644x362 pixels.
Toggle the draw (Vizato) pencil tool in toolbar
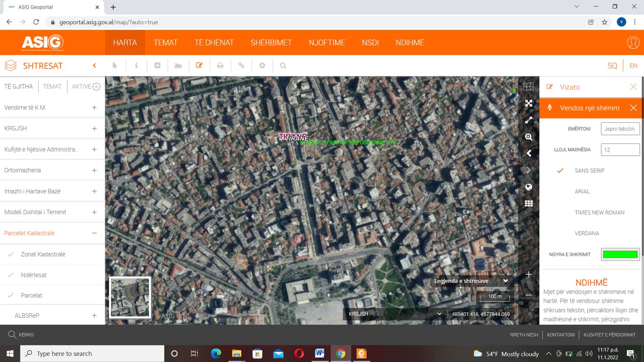[x=199, y=66]
